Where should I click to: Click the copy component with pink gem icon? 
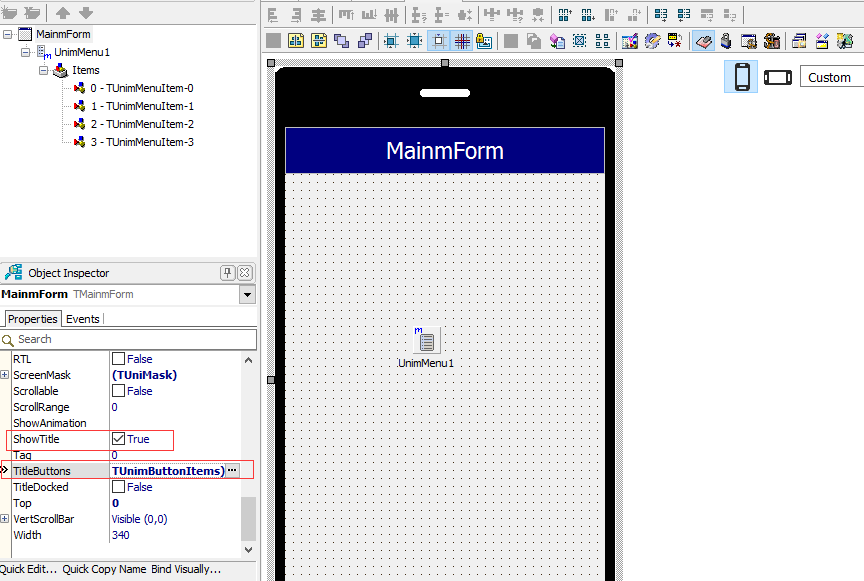point(557,41)
